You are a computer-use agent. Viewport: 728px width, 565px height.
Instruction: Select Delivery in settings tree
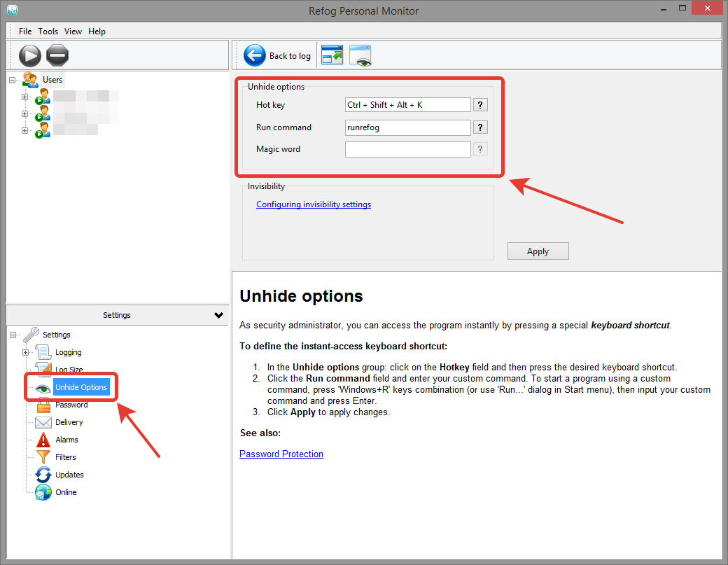tap(69, 422)
